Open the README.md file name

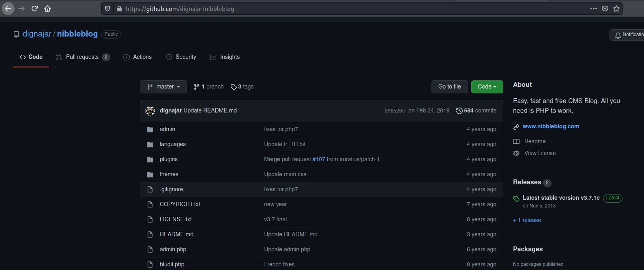click(176, 235)
